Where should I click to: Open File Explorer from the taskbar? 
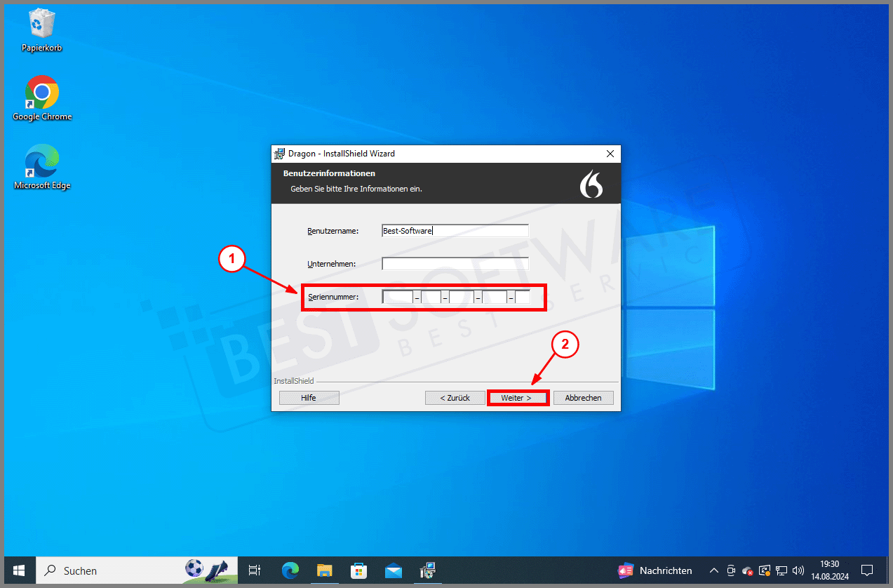coord(324,570)
